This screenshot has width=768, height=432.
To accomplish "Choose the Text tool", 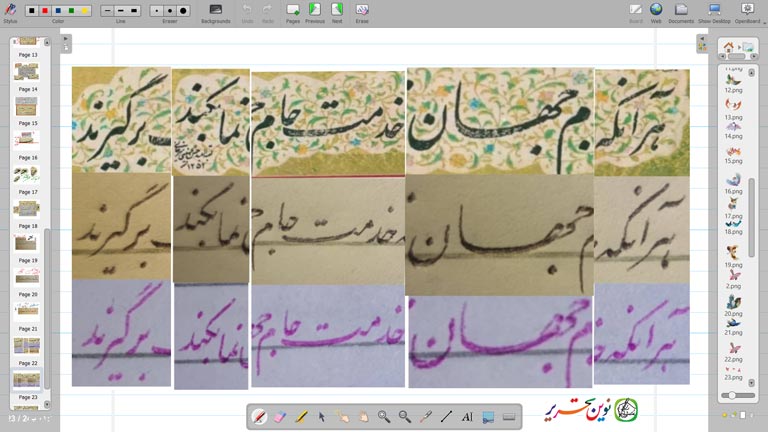I will coord(467,416).
